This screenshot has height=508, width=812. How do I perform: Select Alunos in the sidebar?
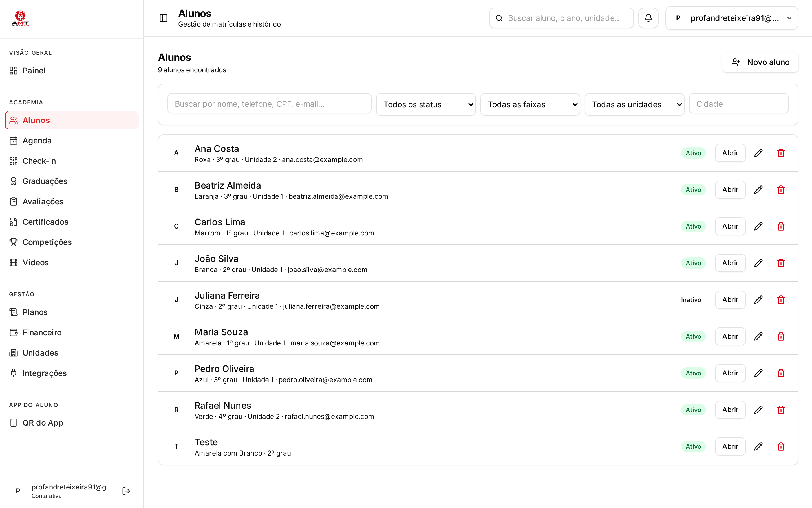point(71,120)
